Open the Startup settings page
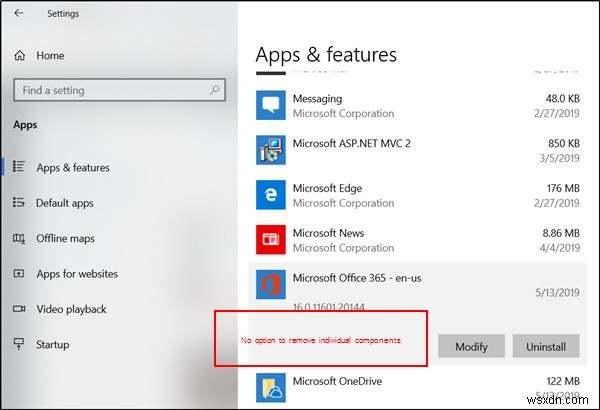Viewport: 600px width, 410px height. click(53, 345)
